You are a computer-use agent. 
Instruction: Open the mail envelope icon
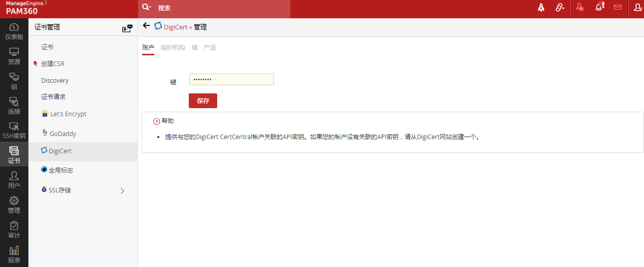tap(618, 8)
